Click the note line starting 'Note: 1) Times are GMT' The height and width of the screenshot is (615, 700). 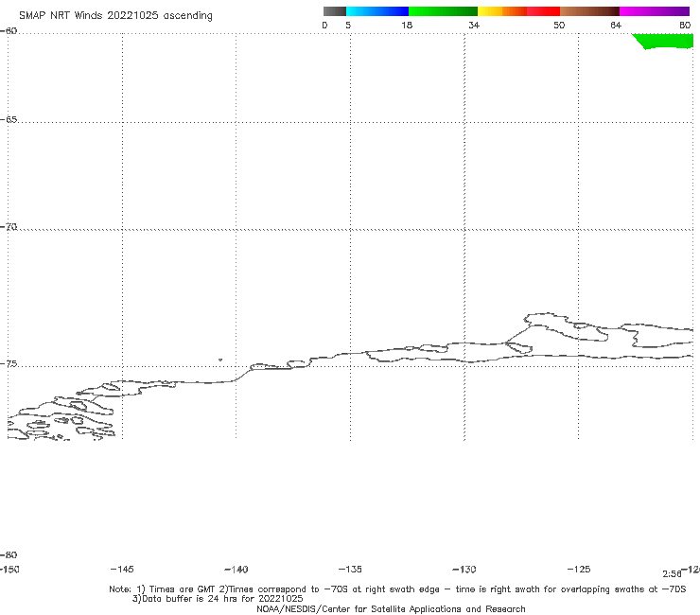pos(397,589)
